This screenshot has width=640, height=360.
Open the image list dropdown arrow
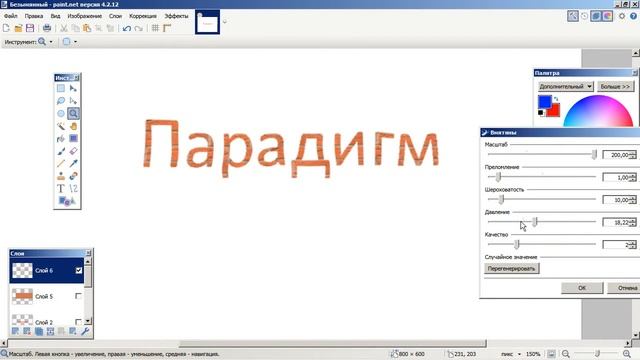point(224,22)
